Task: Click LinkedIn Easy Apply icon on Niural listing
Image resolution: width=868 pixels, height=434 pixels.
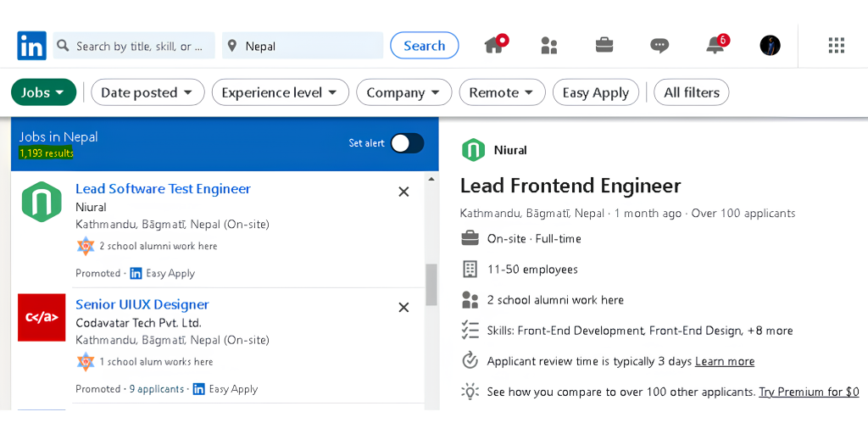Action: coord(136,274)
